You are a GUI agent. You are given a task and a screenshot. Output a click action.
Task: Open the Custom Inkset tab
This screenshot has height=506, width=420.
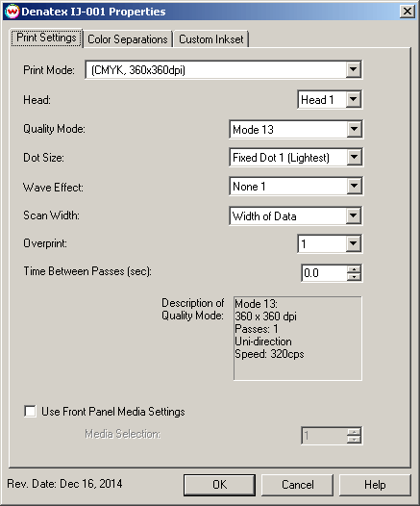click(211, 39)
